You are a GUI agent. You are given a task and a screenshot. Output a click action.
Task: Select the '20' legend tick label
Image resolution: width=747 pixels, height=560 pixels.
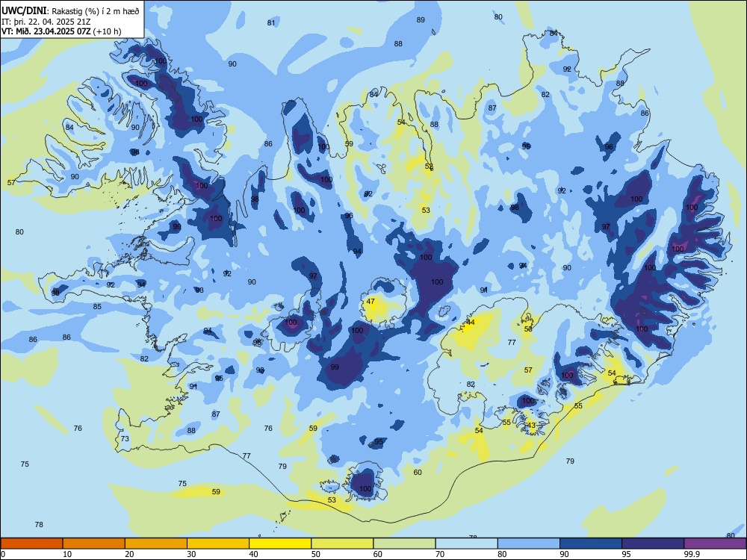(129, 554)
